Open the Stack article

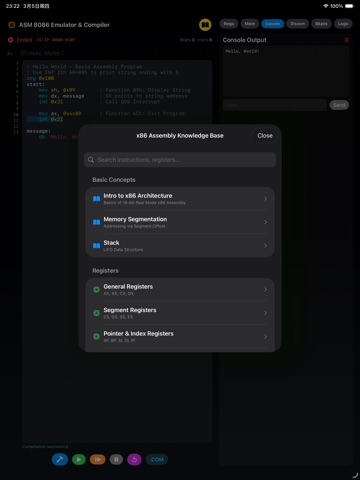180,246
